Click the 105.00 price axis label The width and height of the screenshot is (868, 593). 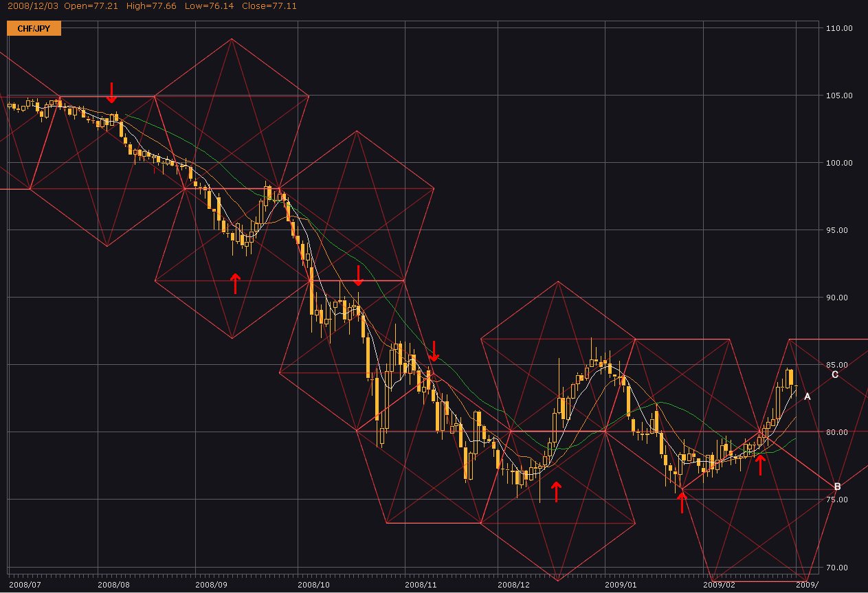pos(839,96)
